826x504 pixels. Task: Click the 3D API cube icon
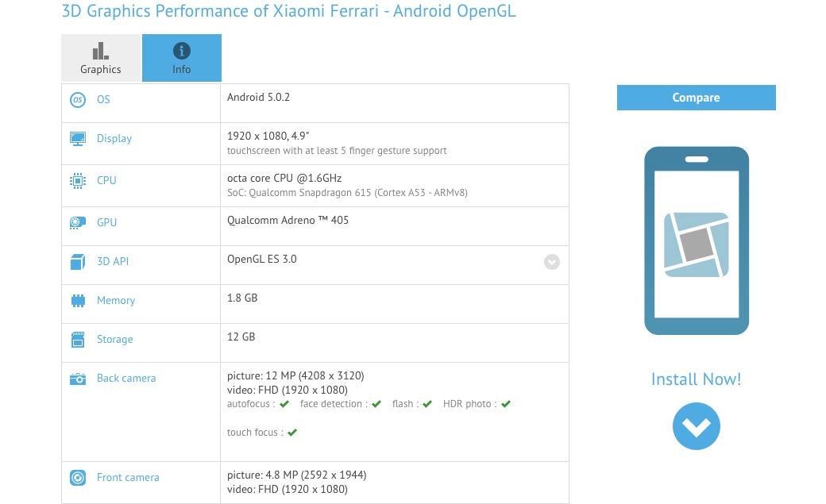[78, 262]
